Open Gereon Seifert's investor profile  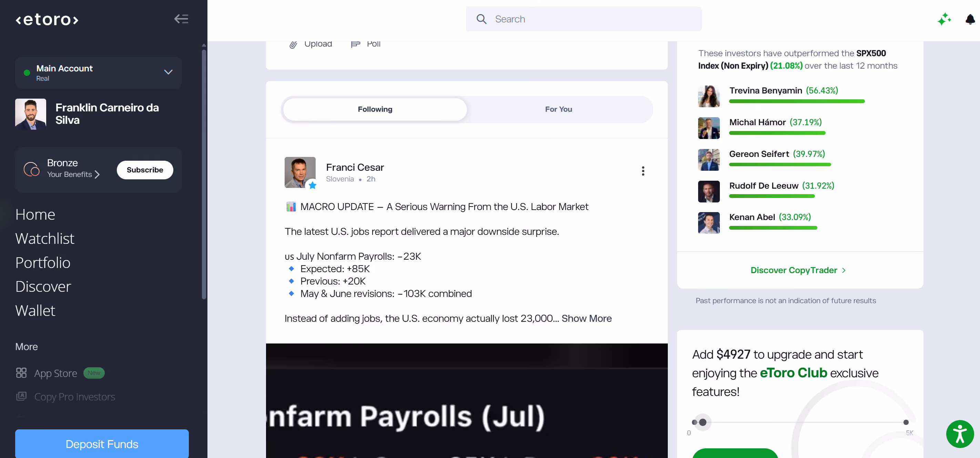point(759,154)
